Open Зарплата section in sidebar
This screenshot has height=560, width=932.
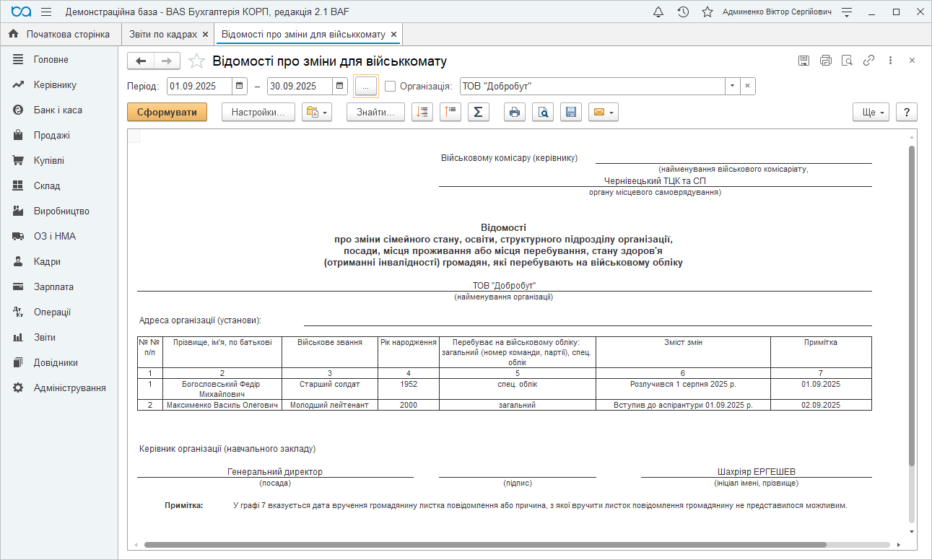[53, 286]
